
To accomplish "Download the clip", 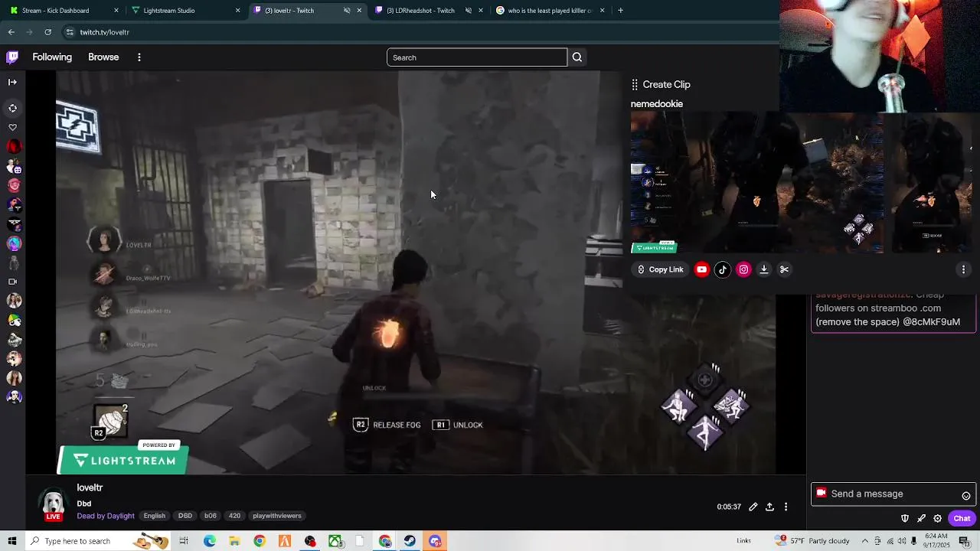I will tap(763, 269).
